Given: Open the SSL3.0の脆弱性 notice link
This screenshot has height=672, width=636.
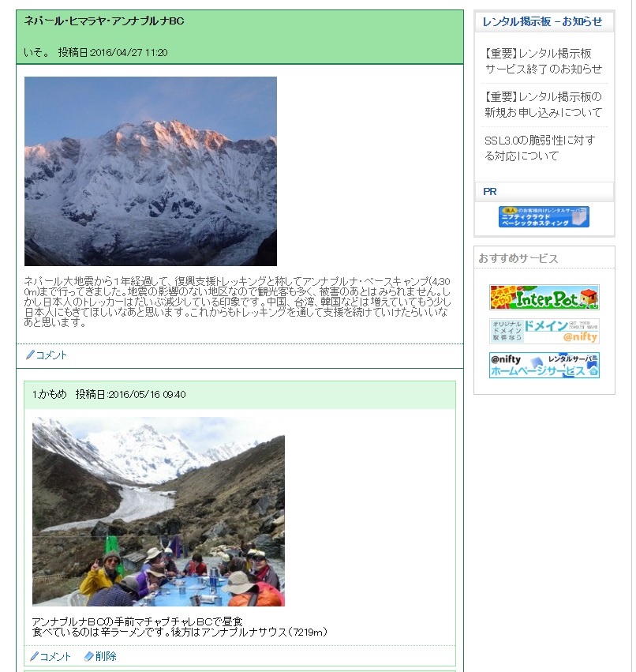Looking at the screenshot, I should pyautogui.click(x=540, y=148).
